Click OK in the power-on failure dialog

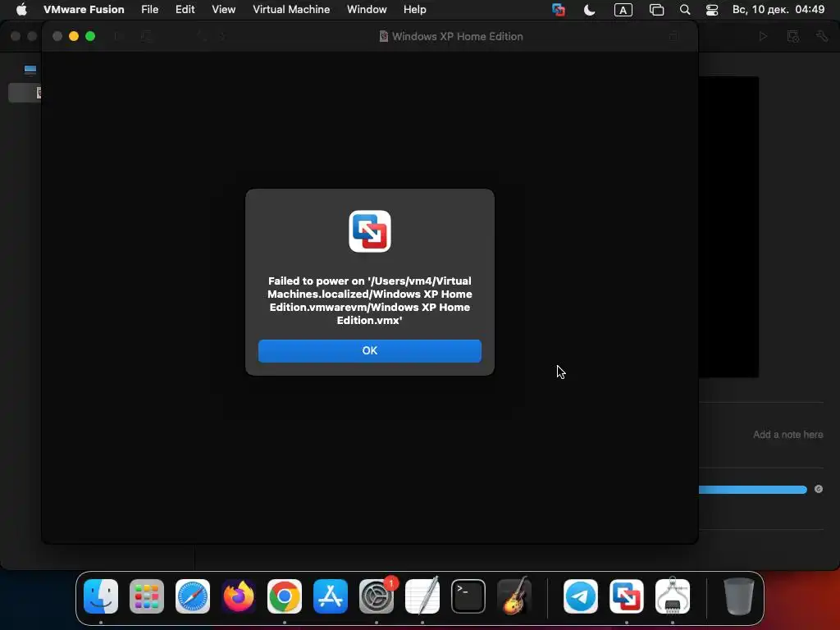click(x=370, y=351)
